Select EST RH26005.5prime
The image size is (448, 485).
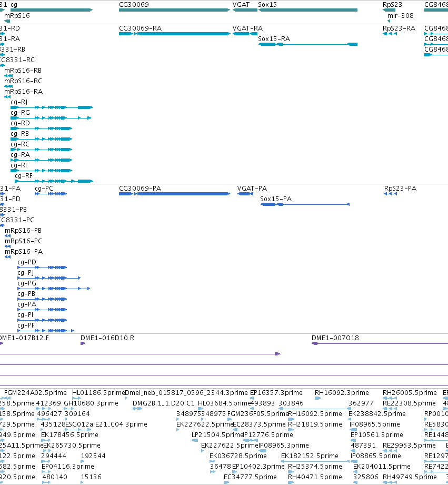410,392
